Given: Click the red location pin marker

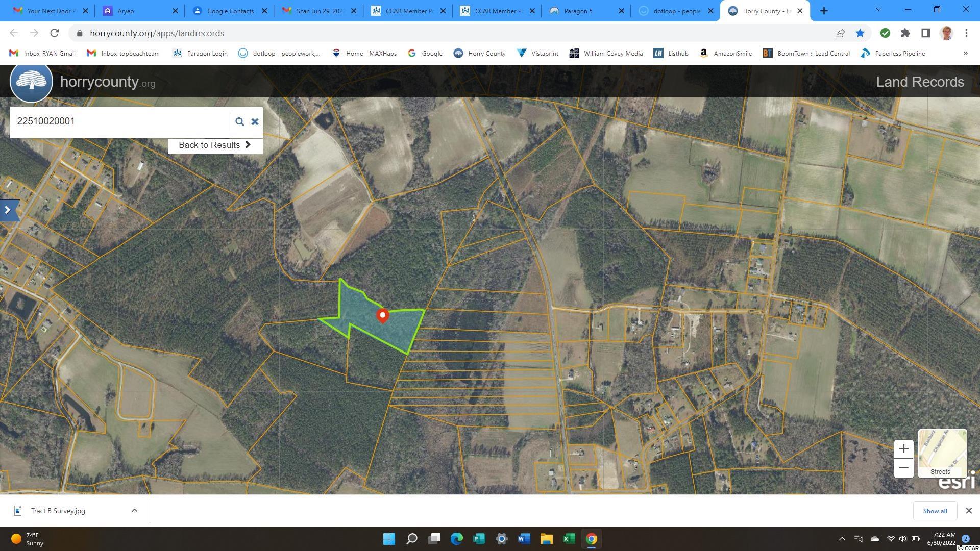Looking at the screenshot, I should (x=382, y=316).
